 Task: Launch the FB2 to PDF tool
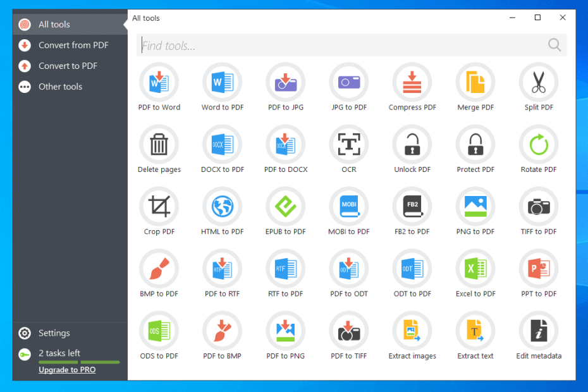412,207
